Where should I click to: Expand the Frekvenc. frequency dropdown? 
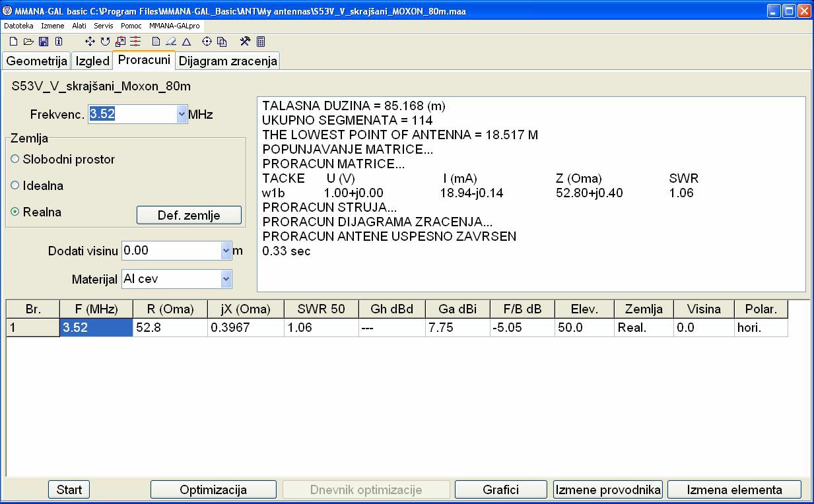point(182,114)
